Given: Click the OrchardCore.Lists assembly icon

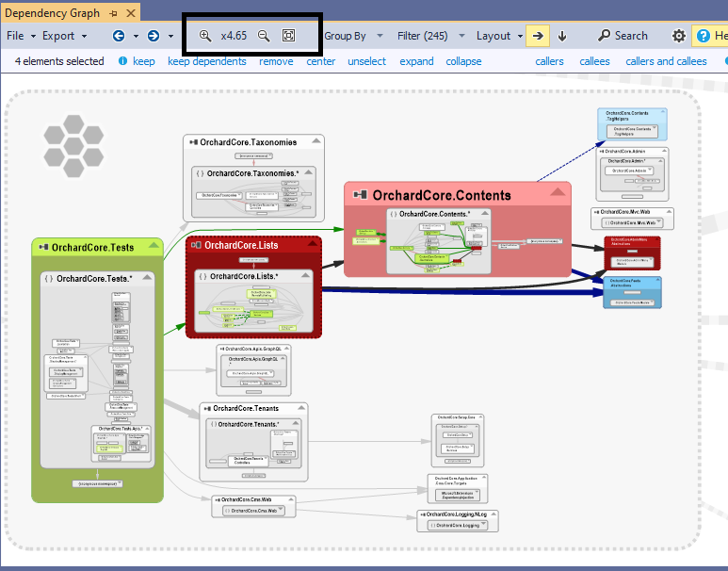Looking at the screenshot, I should coord(196,245).
